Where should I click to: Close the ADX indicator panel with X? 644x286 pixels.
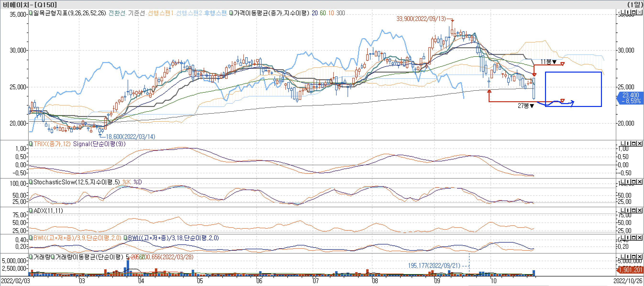tap(639, 210)
